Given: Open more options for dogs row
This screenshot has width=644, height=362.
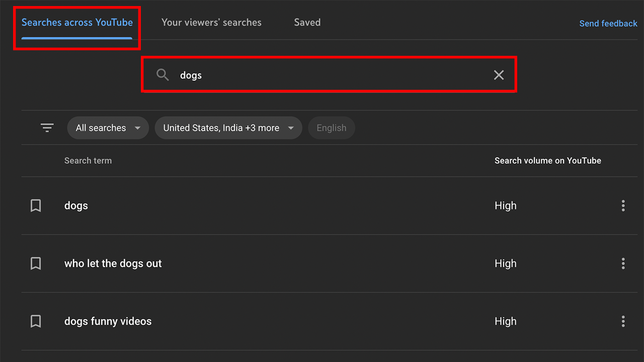Looking at the screenshot, I should coord(623,206).
